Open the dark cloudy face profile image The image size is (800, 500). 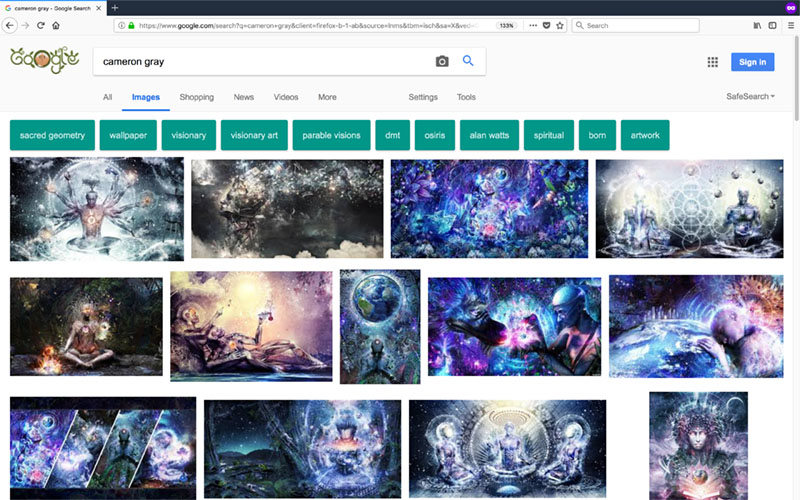coord(287,209)
